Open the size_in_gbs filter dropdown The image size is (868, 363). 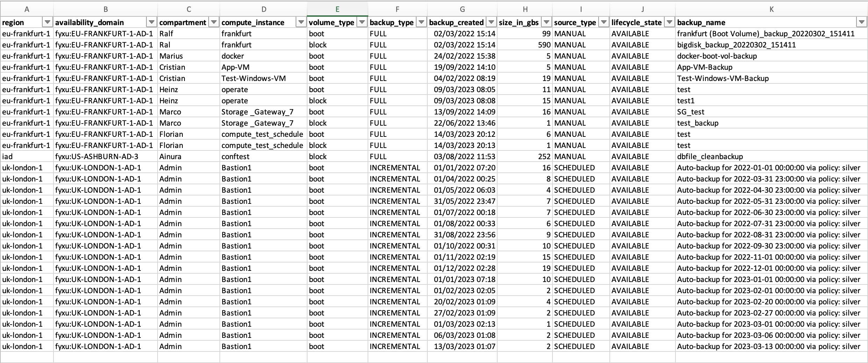click(x=547, y=22)
